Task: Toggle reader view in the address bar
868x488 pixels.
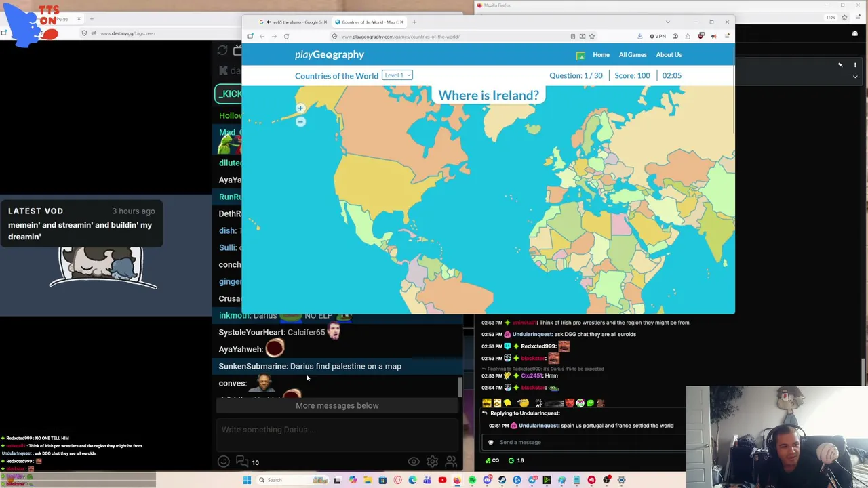Action: [573, 37]
